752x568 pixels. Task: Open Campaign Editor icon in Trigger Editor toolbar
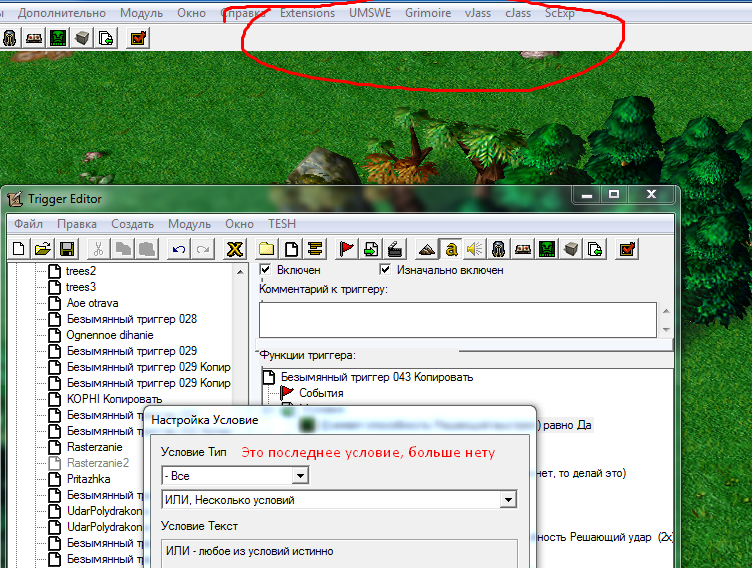coord(523,249)
